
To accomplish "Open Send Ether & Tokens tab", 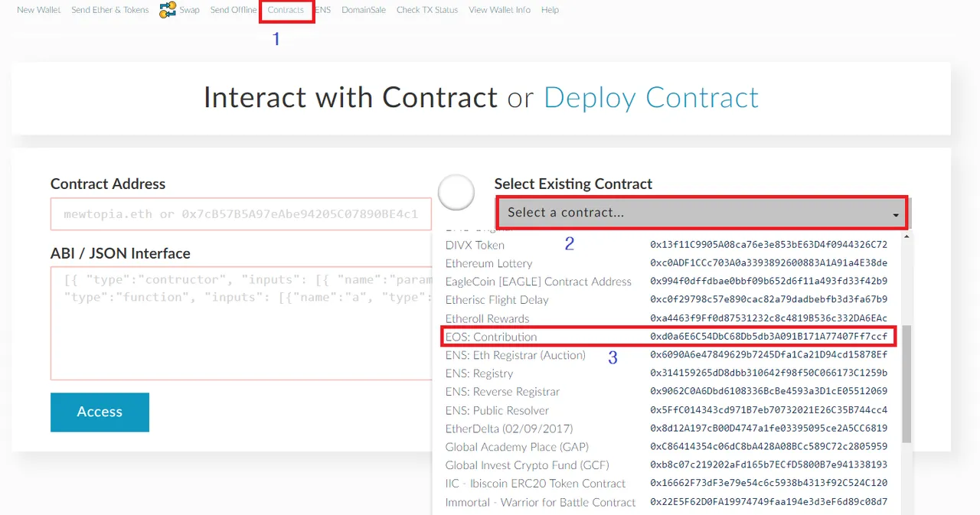I will 110,10.
